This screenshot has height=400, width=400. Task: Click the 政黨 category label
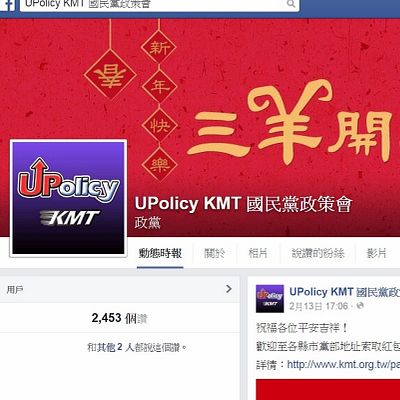click(x=147, y=223)
